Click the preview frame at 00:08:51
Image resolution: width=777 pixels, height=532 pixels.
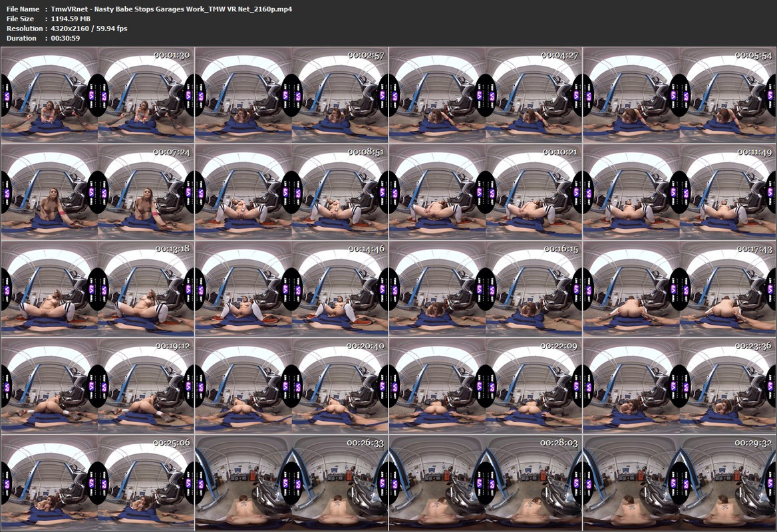click(x=292, y=192)
